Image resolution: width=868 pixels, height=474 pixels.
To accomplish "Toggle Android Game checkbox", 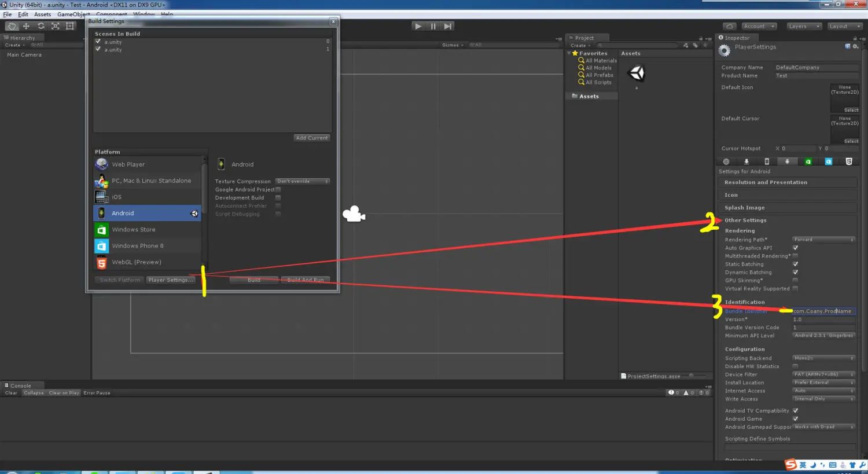I will [x=795, y=419].
